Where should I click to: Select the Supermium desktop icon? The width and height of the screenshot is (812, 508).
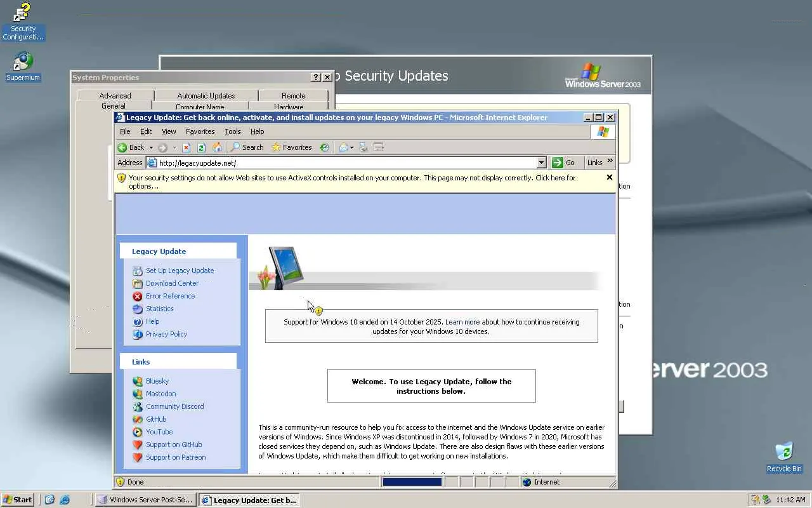23,67
